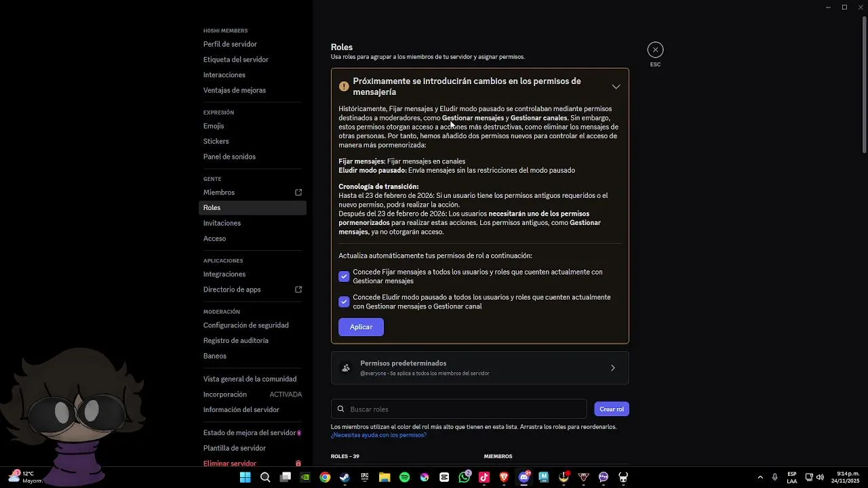Open Brave browser from the taskbar

504,477
